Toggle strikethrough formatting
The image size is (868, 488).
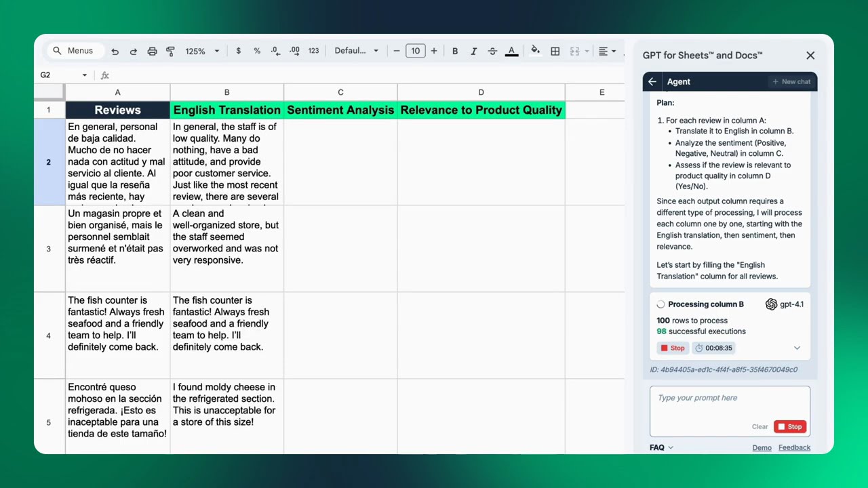(492, 51)
